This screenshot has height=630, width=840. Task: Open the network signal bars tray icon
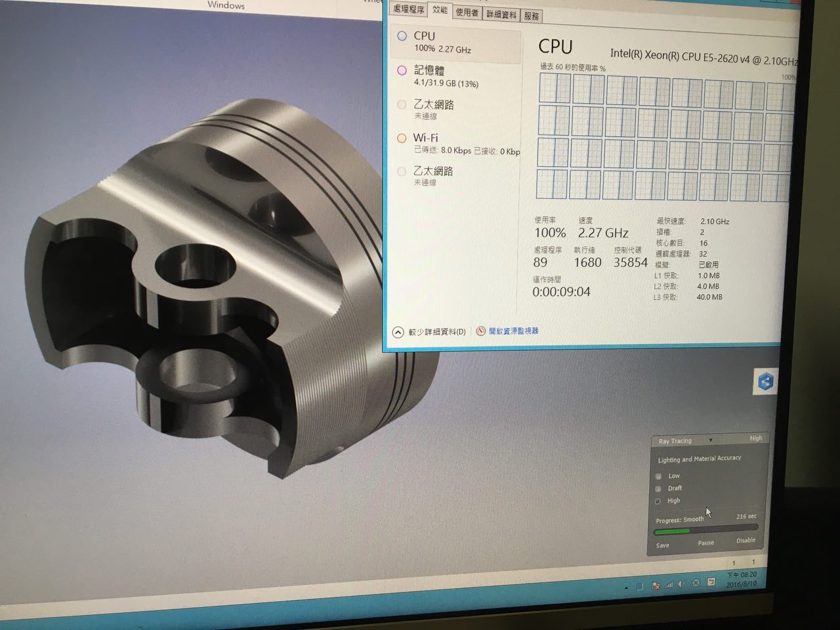(x=669, y=584)
